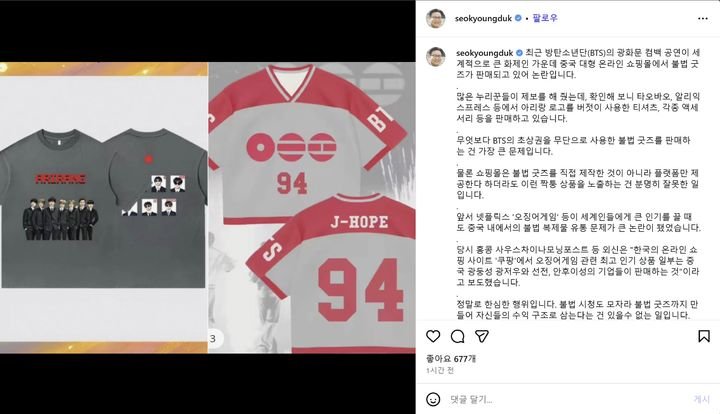
Task: Open avatar next to the caption text
Action: [x=436, y=56]
